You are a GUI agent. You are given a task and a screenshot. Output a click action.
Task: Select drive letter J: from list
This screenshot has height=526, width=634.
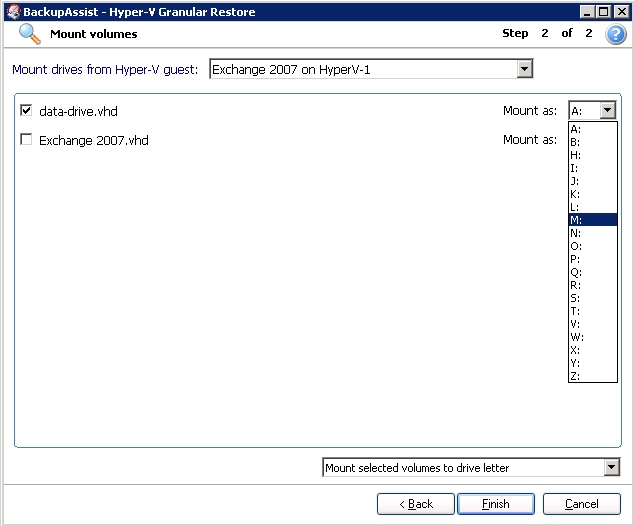pos(593,181)
